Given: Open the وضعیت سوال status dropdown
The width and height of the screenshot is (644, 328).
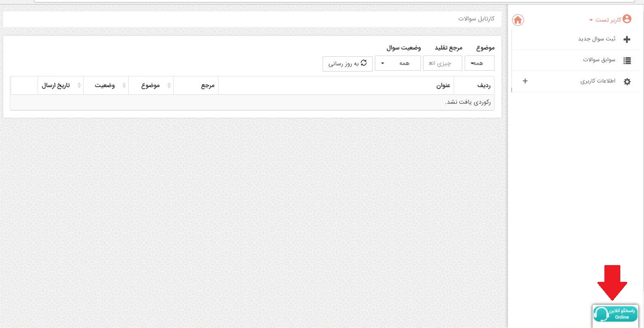Looking at the screenshot, I should pyautogui.click(x=397, y=63).
